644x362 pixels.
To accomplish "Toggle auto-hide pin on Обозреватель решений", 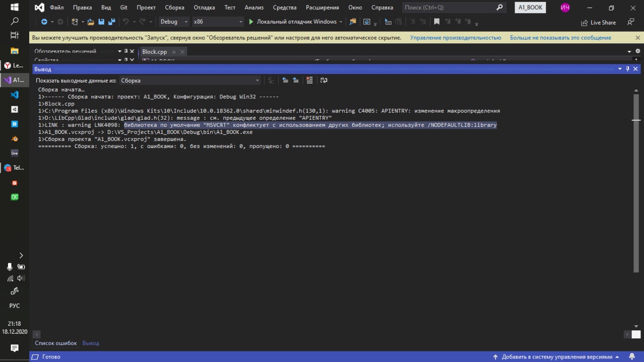I will (x=126, y=51).
